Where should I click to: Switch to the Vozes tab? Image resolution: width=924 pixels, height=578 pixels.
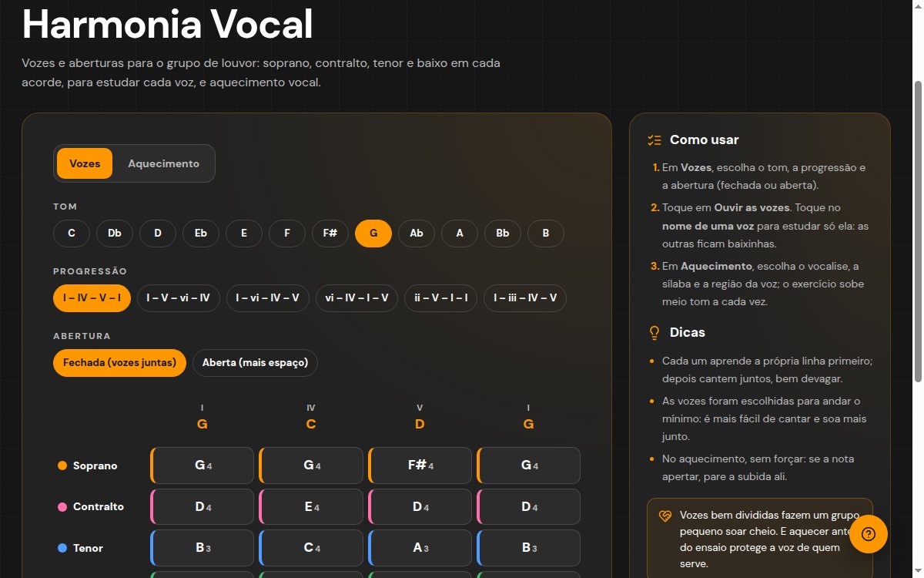click(85, 163)
